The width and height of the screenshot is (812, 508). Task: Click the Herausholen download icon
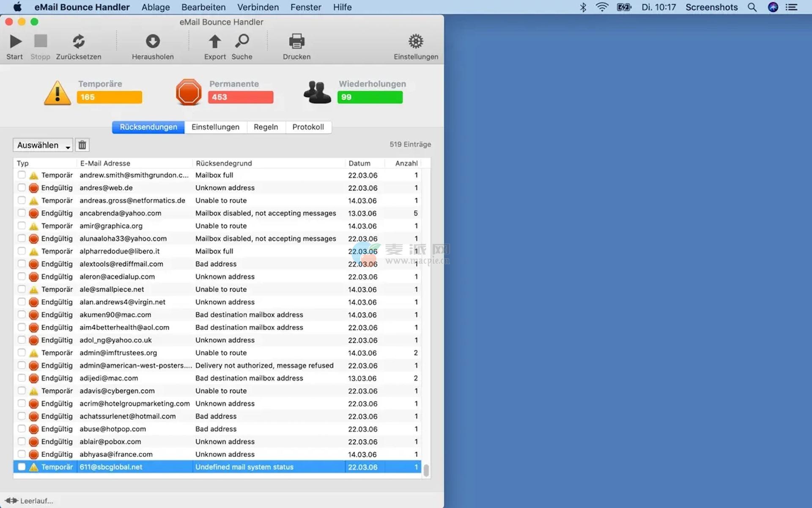click(153, 41)
